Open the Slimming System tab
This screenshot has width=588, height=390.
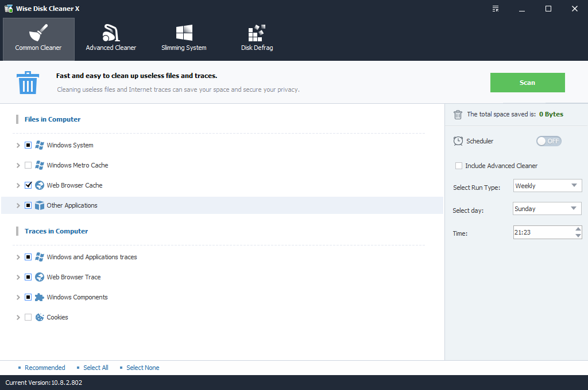point(184,39)
